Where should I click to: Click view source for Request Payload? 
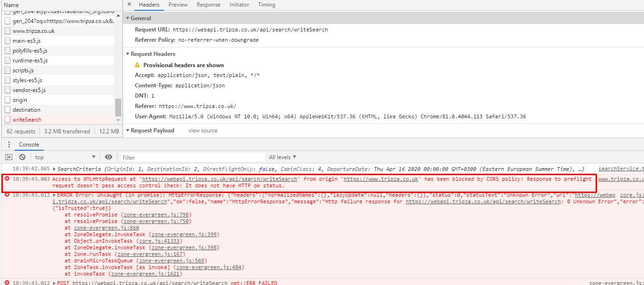[203, 131]
